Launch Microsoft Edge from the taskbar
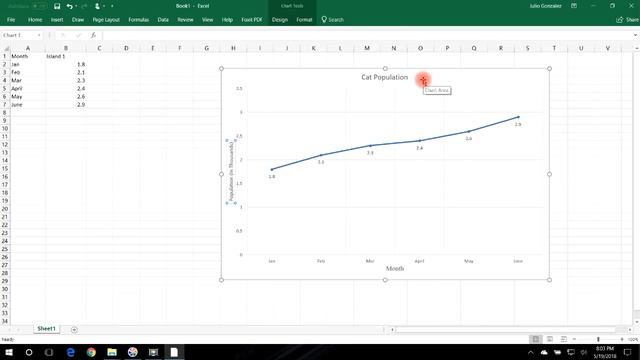 [x=70, y=352]
